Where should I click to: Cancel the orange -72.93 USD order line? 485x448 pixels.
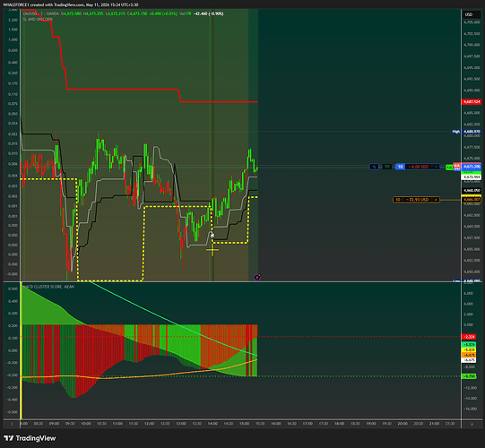click(436, 200)
